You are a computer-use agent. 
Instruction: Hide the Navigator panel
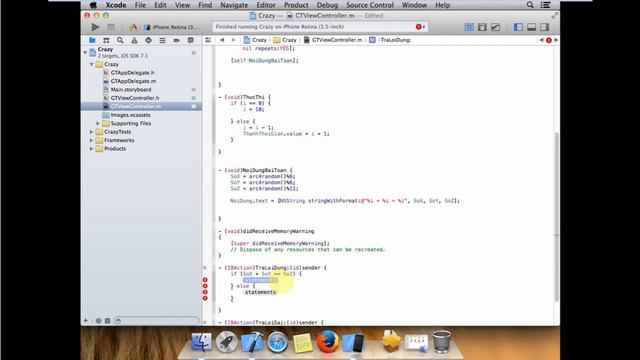[518, 27]
